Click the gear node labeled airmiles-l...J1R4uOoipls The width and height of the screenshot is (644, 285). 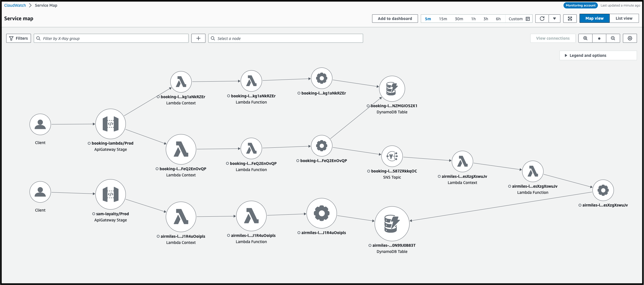pyautogui.click(x=322, y=213)
